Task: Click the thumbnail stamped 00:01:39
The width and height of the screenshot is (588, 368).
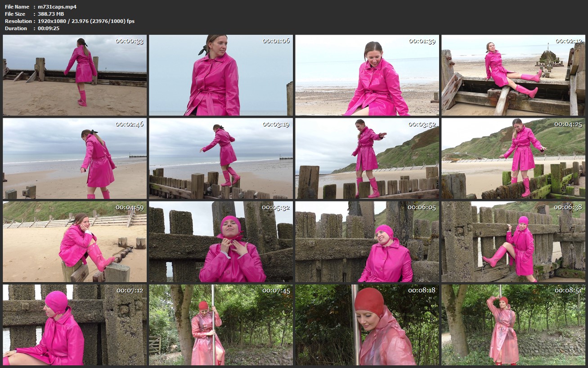Action: [x=367, y=75]
